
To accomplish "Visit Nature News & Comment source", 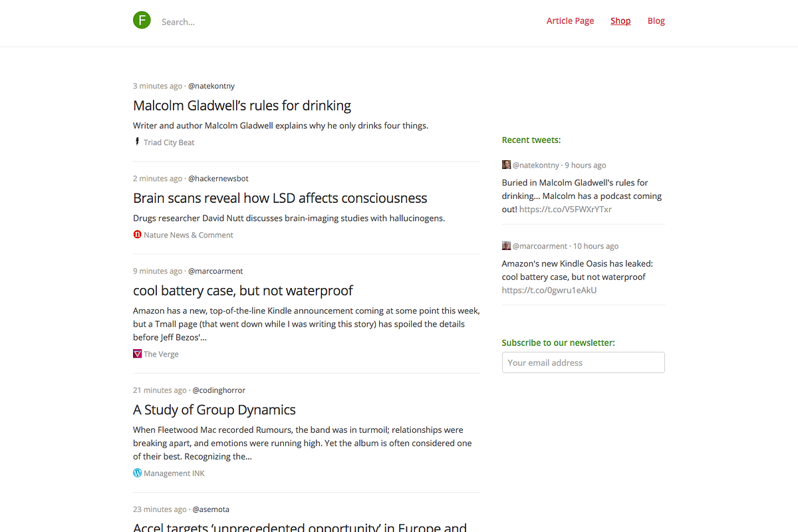I will click(188, 235).
